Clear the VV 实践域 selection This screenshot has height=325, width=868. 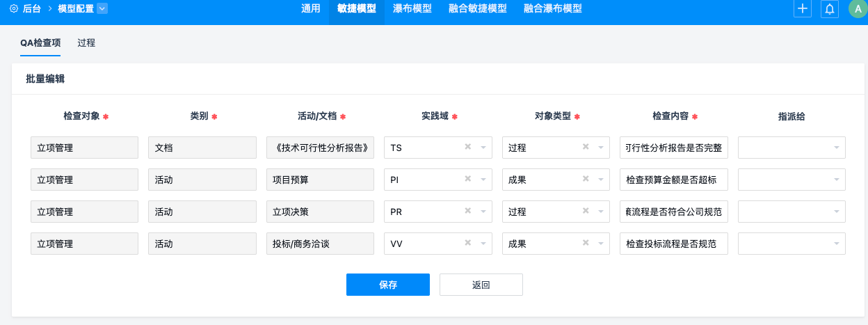tap(468, 244)
